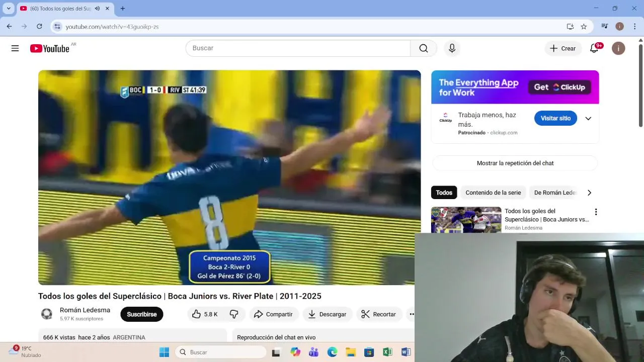Screen dimensions: 644x362
Task: Expand the ClickUp ad options chevron
Action: tap(588, 119)
